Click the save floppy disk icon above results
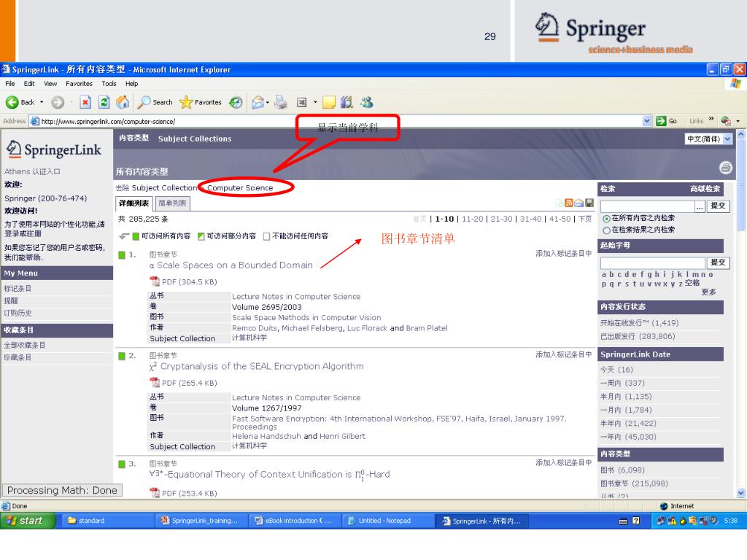Viewport: 747px width, 560px height. pyautogui.click(x=589, y=203)
